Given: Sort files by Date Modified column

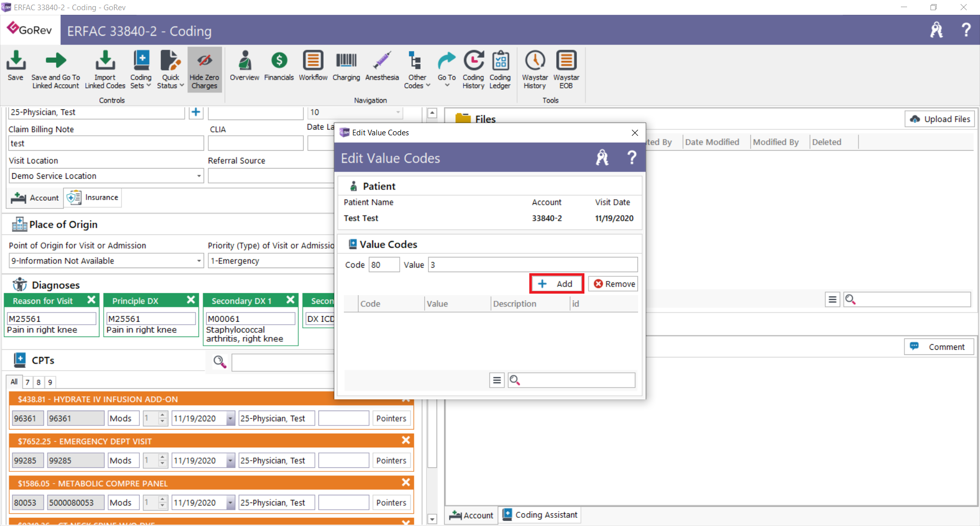Looking at the screenshot, I should [712, 142].
